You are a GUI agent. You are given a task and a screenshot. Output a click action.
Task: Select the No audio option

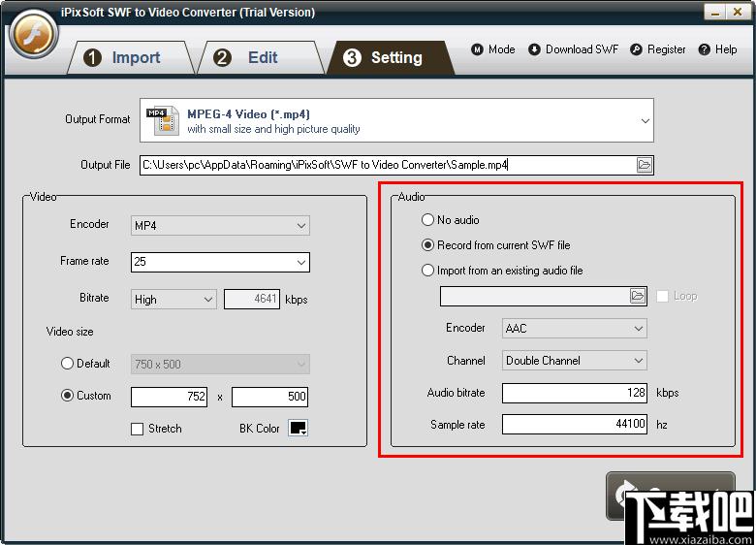[451, 220]
